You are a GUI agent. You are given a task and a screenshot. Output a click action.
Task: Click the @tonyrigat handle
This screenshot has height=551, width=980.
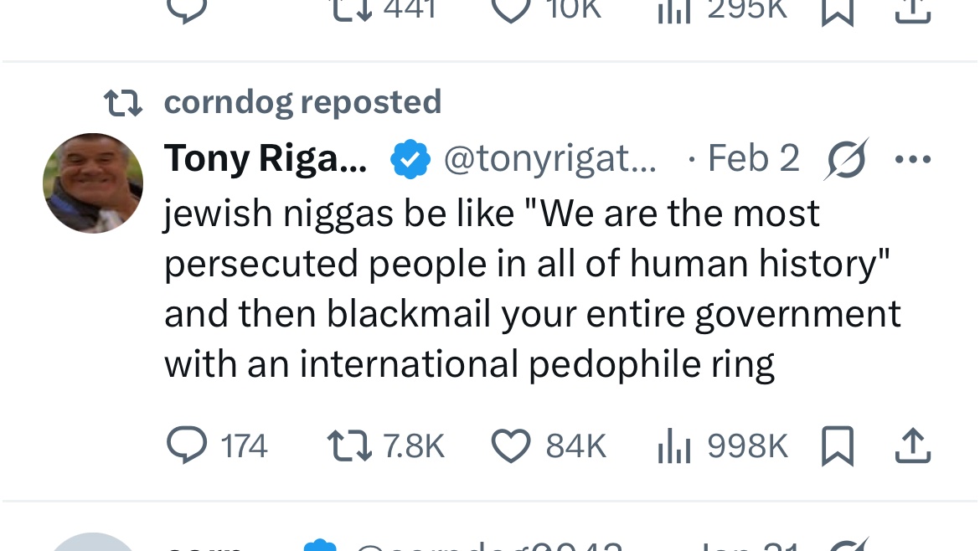(x=549, y=158)
